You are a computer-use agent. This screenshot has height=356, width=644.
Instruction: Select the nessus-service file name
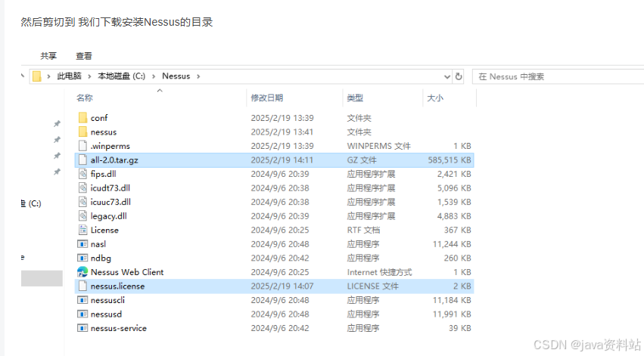(x=118, y=328)
